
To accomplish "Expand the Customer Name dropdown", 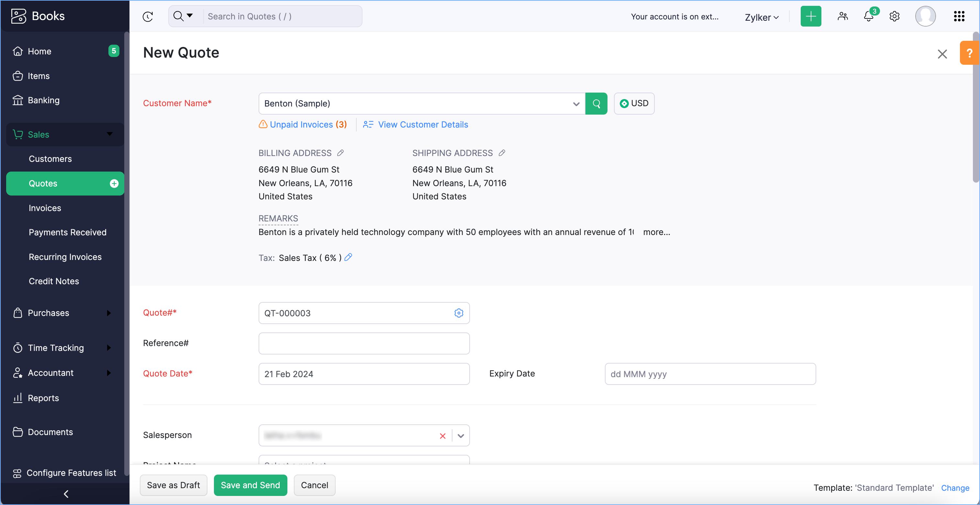I will click(576, 104).
